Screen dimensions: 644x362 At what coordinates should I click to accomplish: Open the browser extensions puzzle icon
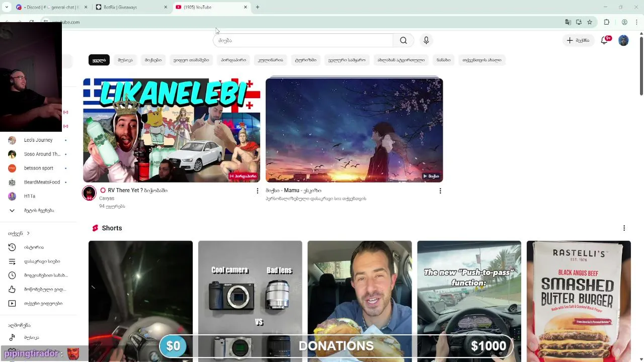coord(607,22)
